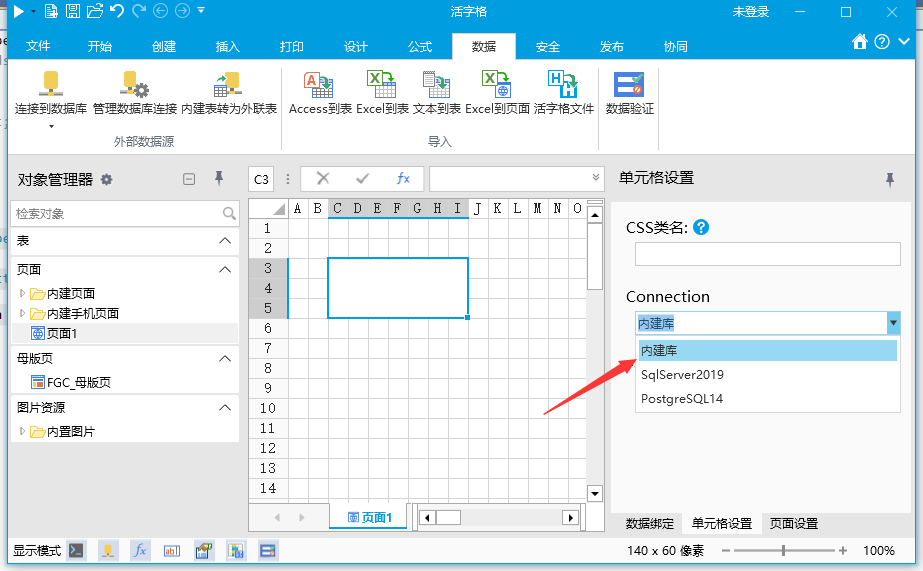Pin the 单元格设置 panel

pyautogui.click(x=890, y=180)
